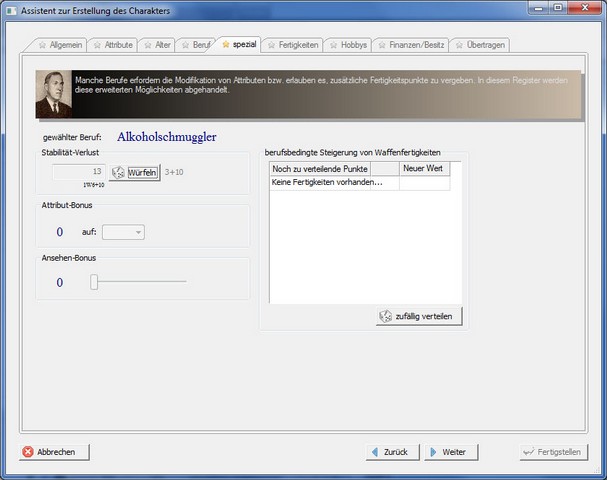Click the Alkoholschmuggler profession text

point(167,137)
